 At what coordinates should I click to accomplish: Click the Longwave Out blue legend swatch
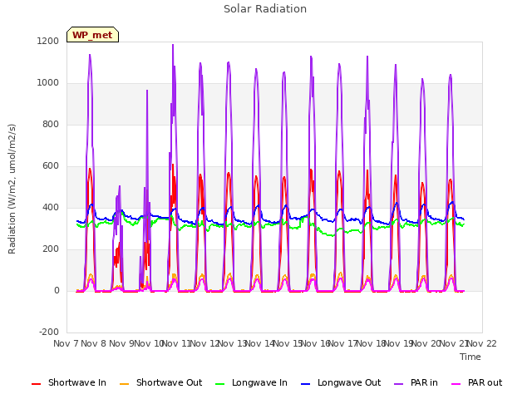(305, 384)
